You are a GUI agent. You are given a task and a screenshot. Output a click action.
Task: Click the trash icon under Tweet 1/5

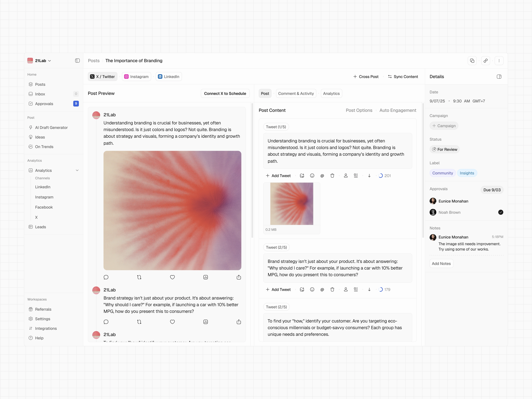pyautogui.click(x=332, y=176)
